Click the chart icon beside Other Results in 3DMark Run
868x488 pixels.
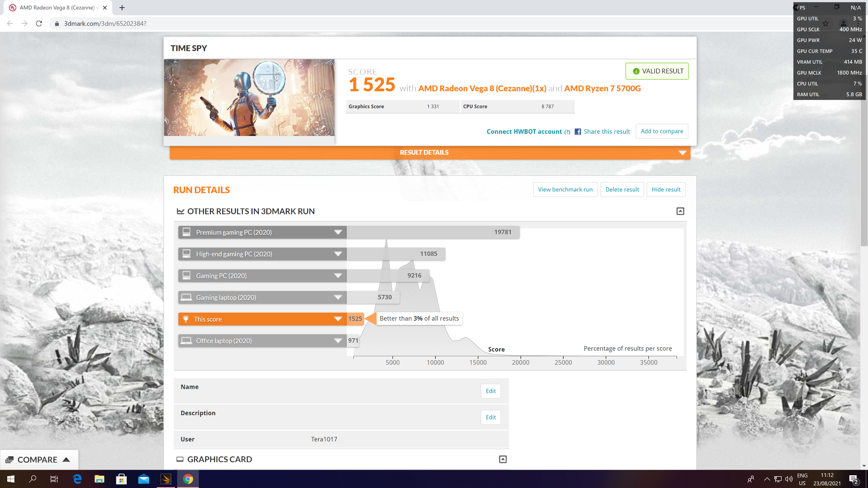point(181,211)
